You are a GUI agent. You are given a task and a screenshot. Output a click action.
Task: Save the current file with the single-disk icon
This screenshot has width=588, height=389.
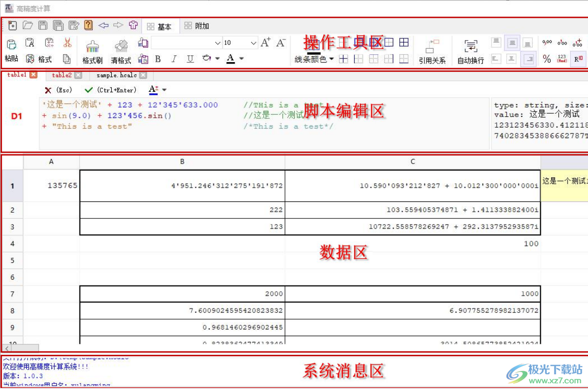pyautogui.click(x=43, y=25)
